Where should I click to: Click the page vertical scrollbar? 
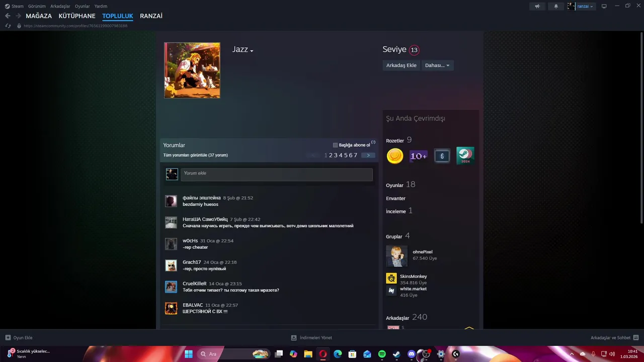[641, 128]
